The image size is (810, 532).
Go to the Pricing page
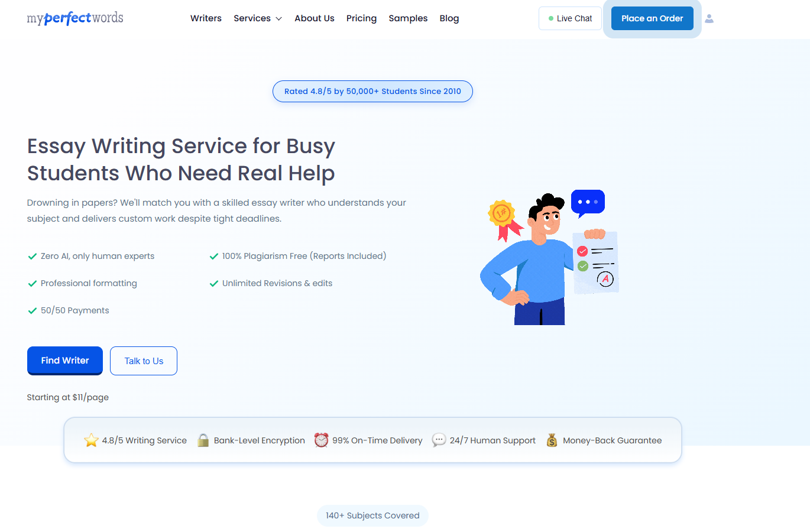pyautogui.click(x=361, y=18)
